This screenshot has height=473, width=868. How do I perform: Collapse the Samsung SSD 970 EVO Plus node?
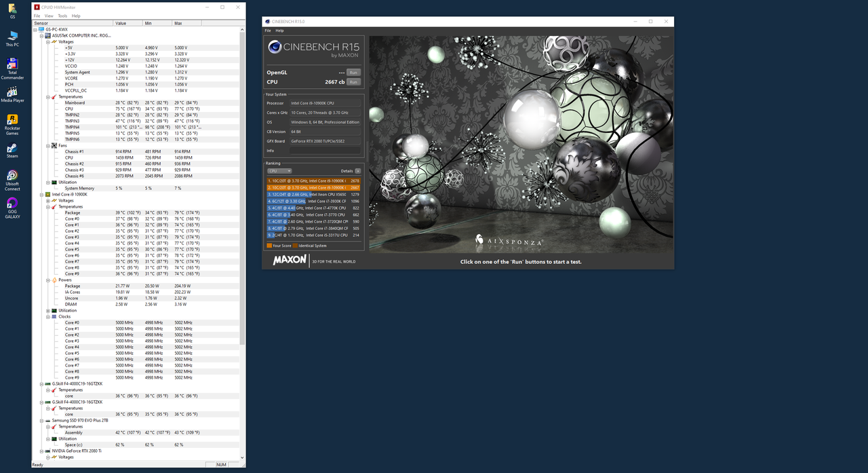pyautogui.click(x=41, y=420)
